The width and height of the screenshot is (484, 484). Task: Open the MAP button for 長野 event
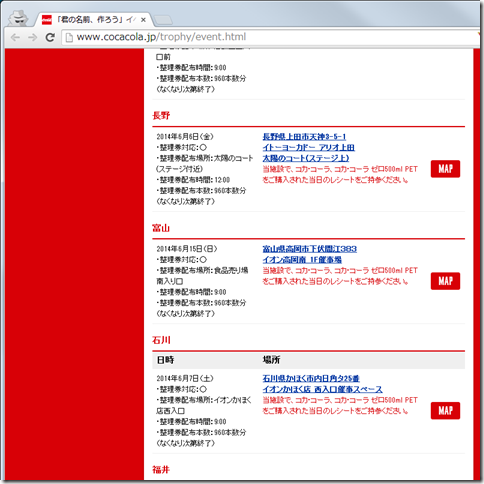(x=445, y=169)
